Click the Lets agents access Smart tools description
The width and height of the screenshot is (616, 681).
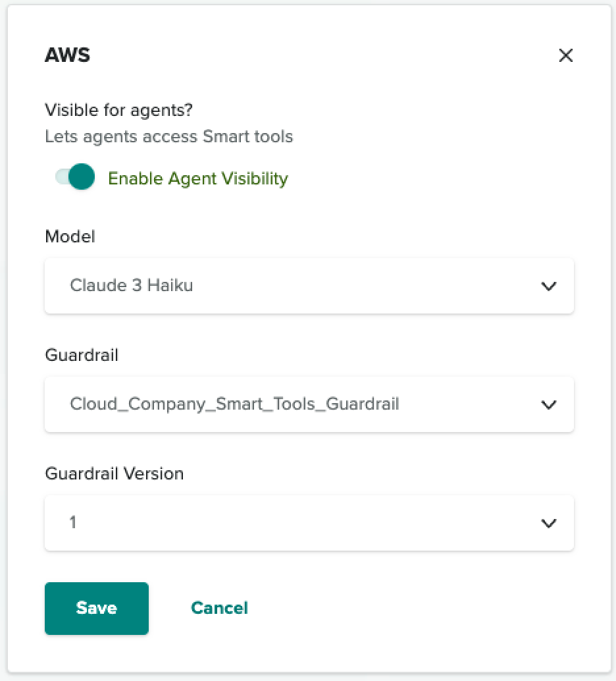pos(168,137)
